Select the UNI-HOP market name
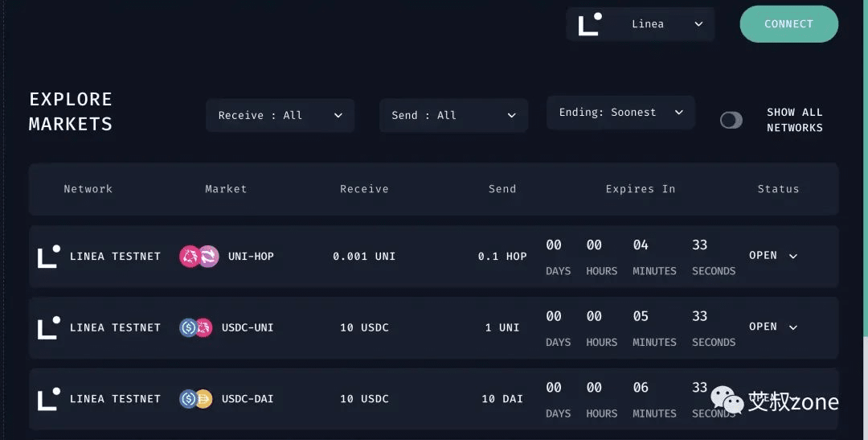This screenshot has height=440, width=868. (251, 256)
